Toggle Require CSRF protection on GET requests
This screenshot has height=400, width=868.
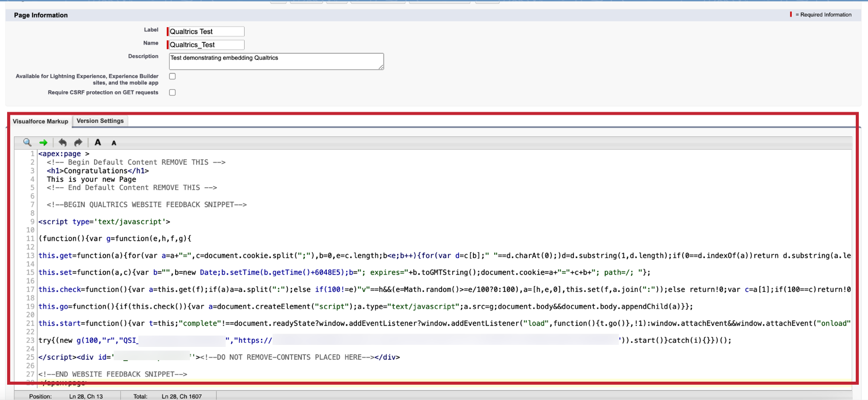click(173, 92)
